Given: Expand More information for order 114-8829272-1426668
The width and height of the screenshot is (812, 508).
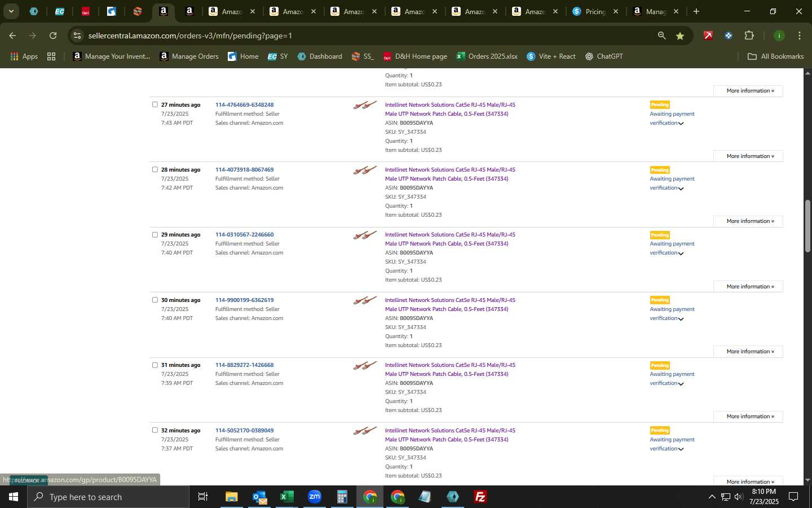Looking at the screenshot, I should click(x=748, y=417).
